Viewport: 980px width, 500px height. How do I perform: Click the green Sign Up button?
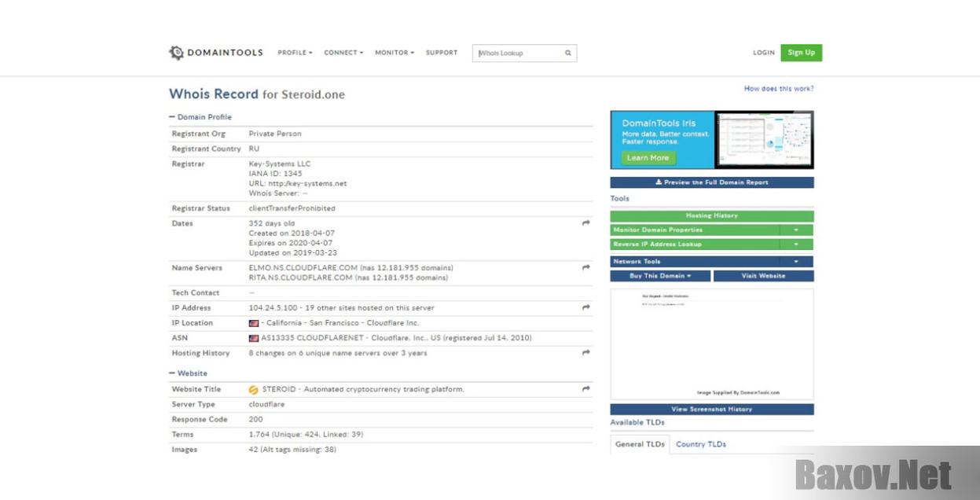pos(801,53)
